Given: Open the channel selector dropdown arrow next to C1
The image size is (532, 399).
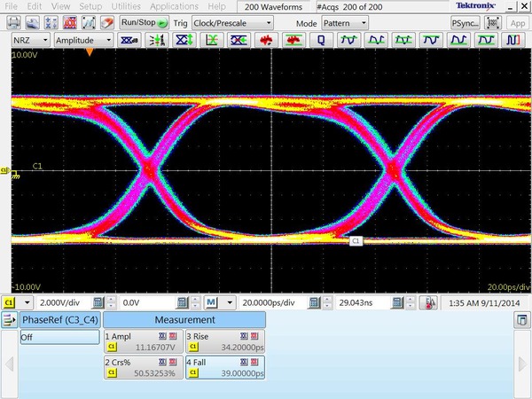Looking at the screenshot, I should click(27, 302).
